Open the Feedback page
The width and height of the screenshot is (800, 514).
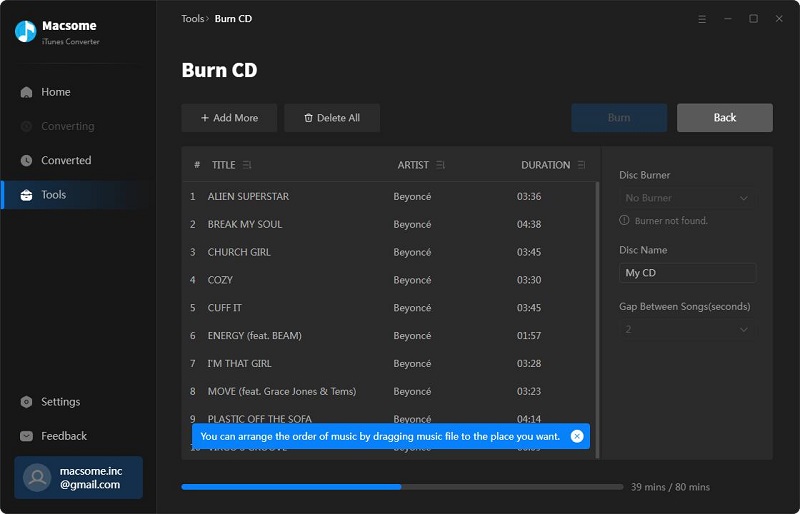(x=77, y=436)
